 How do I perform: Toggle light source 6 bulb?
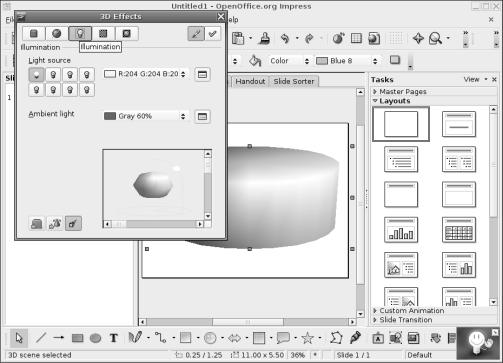[53, 90]
